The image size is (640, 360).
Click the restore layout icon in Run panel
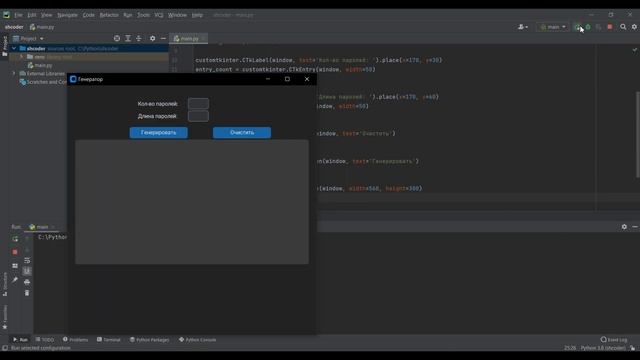click(x=15, y=266)
